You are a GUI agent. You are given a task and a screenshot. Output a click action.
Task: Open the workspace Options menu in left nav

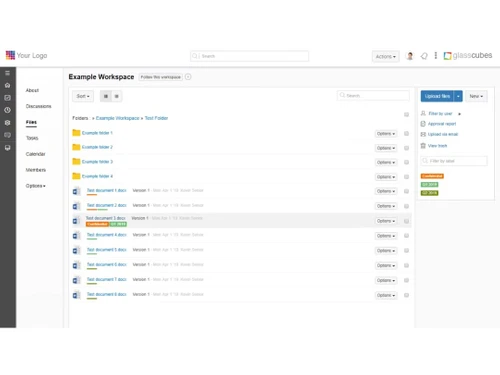(36, 186)
